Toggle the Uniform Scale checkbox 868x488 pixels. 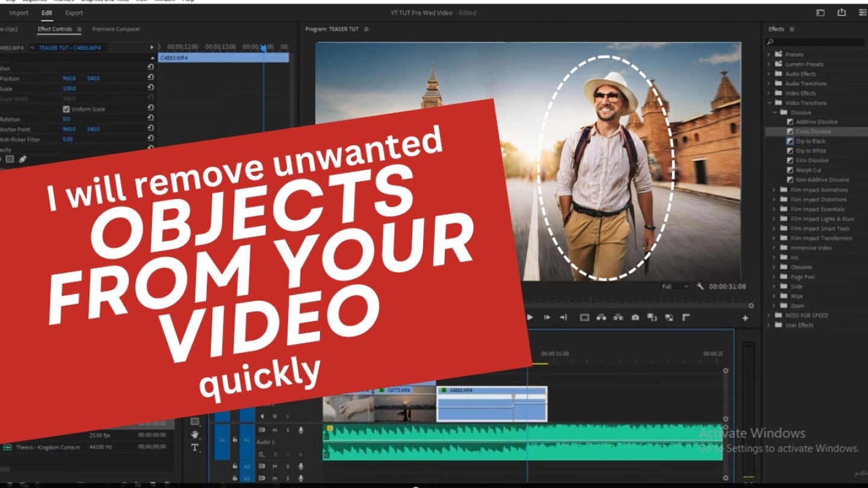tap(66, 109)
